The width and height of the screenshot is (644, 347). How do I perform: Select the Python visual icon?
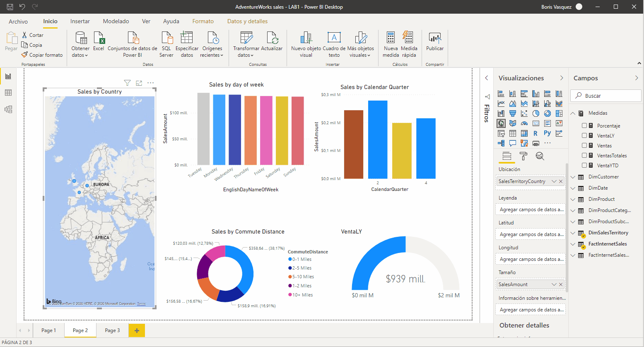[548, 133]
